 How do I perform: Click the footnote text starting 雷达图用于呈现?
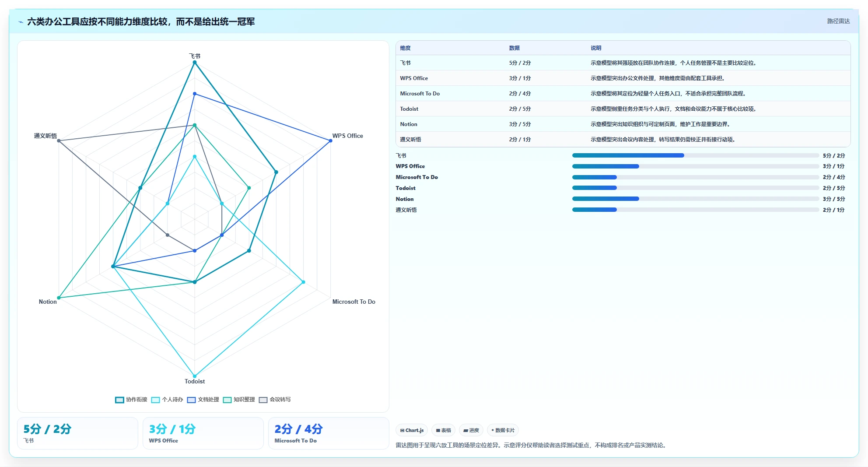pos(532,445)
